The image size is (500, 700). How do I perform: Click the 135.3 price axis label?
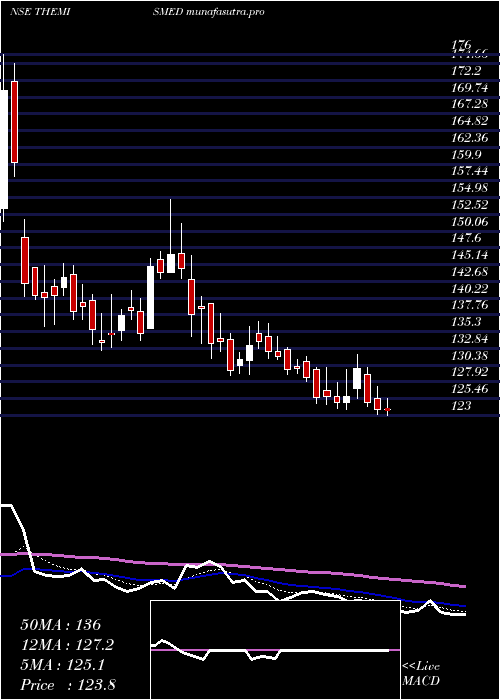tap(466, 322)
